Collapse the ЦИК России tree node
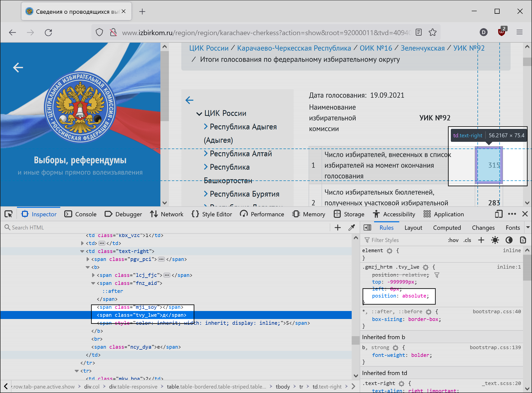 pos(199,114)
